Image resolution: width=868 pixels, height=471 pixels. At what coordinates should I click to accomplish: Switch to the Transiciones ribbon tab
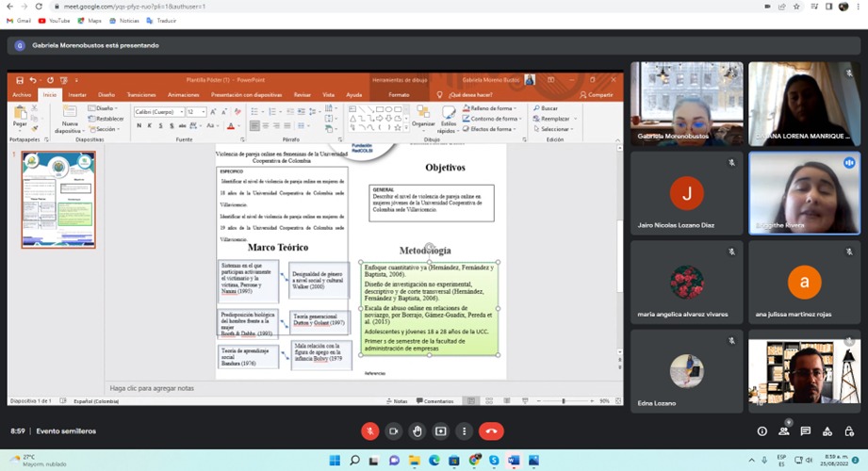141,94
